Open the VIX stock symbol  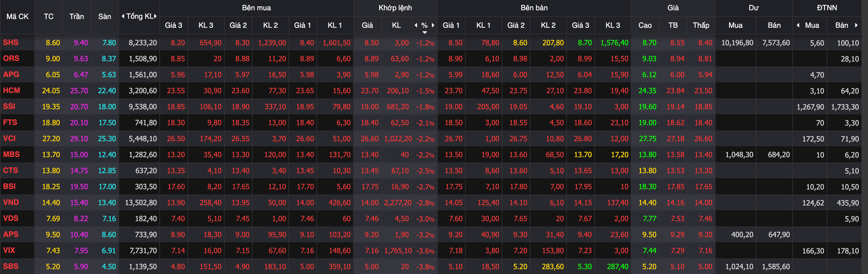[x=9, y=250]
